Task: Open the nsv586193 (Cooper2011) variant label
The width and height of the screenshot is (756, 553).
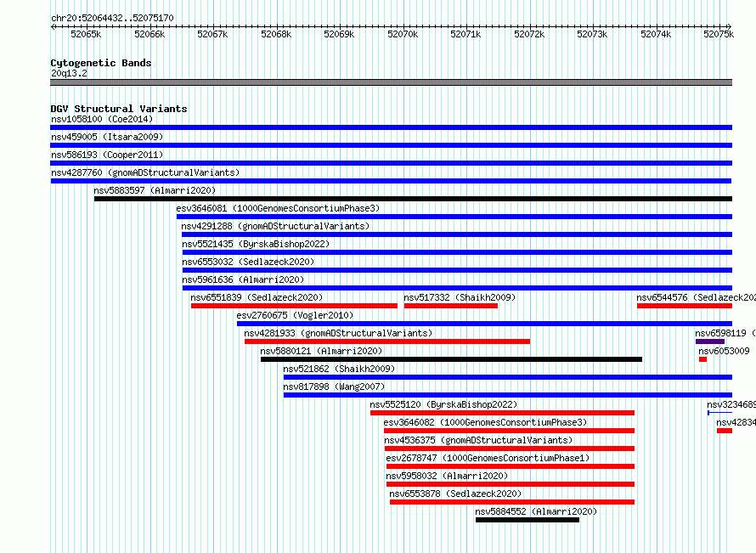Action: (x=107, y=155)
